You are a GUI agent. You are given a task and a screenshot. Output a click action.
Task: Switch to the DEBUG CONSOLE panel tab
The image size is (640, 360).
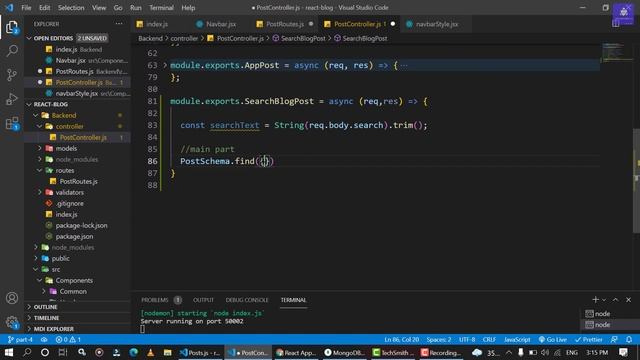click(x=247, y=300)
